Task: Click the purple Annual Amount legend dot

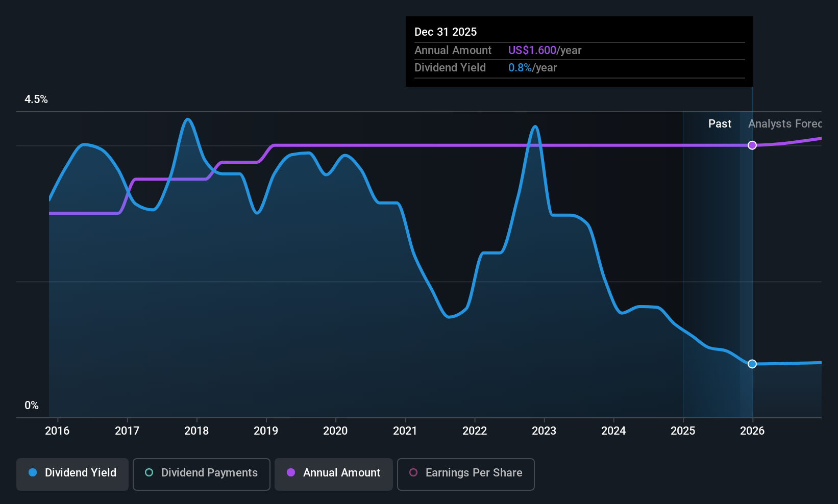Action: pos(291,472)
